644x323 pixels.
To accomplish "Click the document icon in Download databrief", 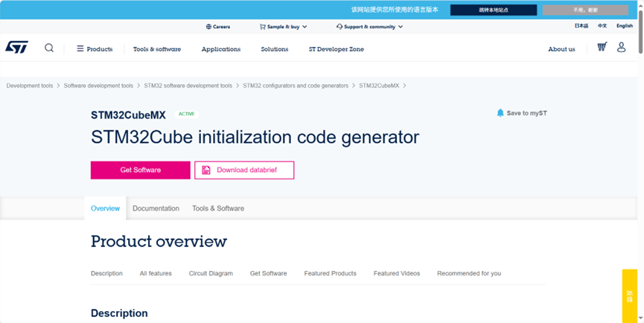I will pos(206,170).
